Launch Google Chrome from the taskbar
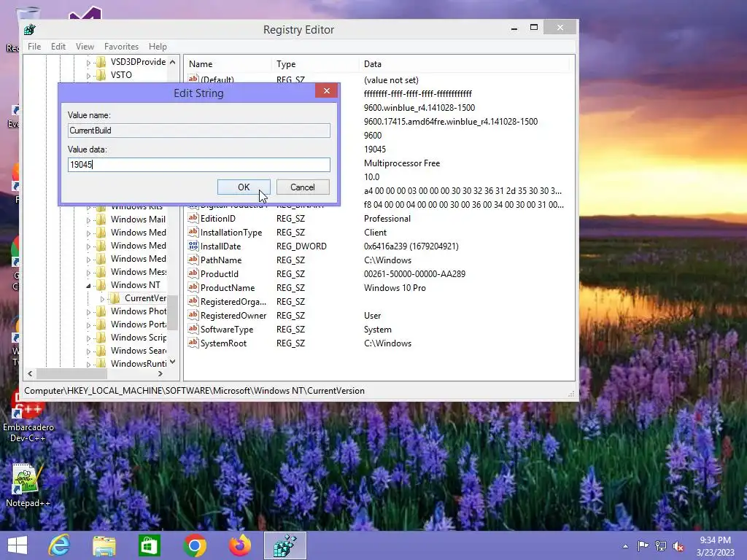The image size is (747, 560). 194,545
